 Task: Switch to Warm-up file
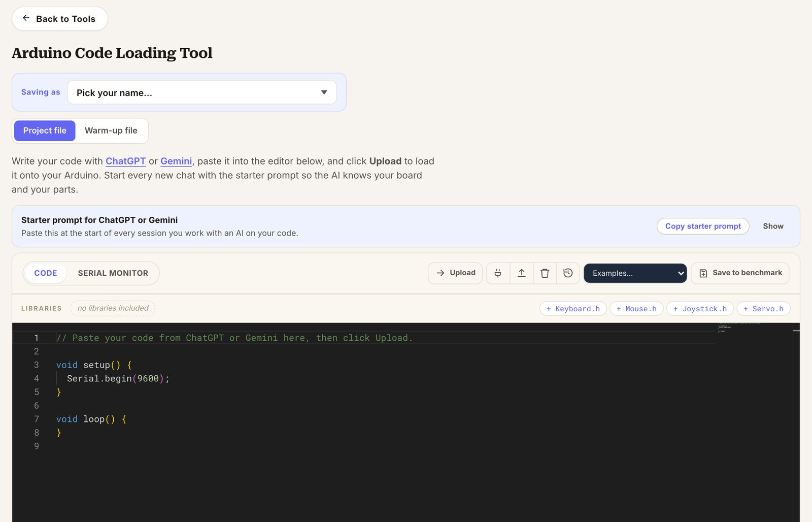tap(111, 130)
